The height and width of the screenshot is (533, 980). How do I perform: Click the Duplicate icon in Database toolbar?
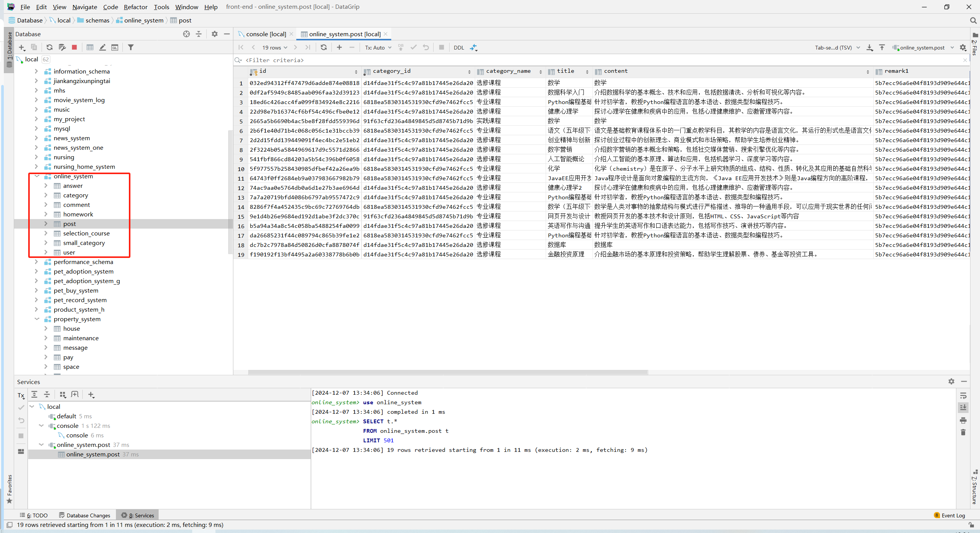tap(34, 47)
